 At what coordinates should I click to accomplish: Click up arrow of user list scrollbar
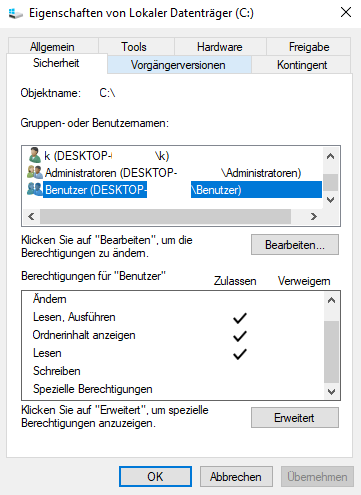[x=330, y=156]
